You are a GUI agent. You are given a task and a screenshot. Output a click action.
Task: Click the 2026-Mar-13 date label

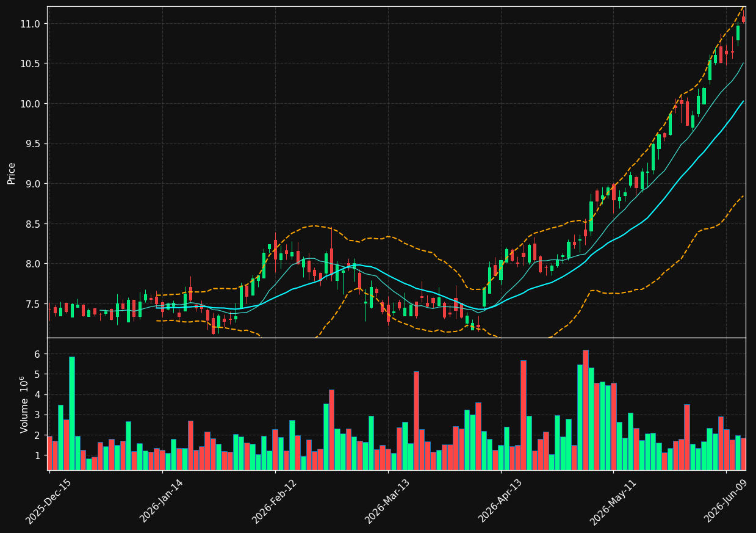click(387, 501)
